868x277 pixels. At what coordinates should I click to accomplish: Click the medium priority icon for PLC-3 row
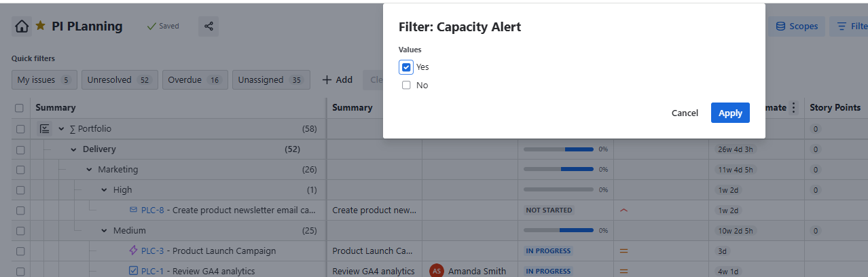click(623, 251)
